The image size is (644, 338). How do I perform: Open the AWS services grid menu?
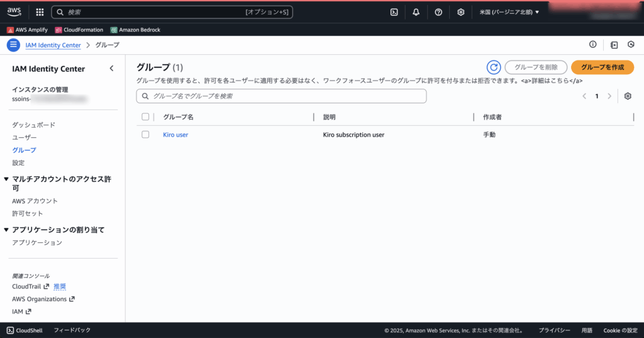[40, 12]
